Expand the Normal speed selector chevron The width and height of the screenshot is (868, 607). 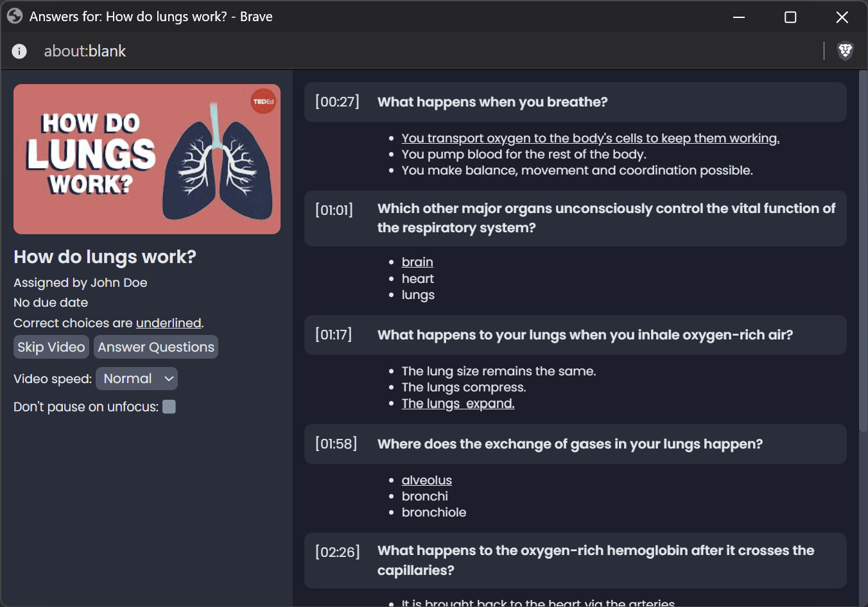point(168,379)
